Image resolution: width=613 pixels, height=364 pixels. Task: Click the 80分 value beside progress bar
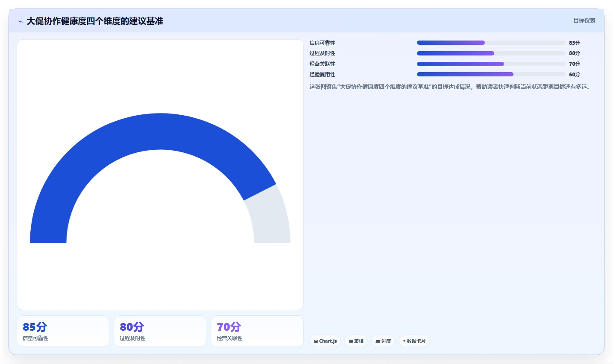pyautogui.click(x=574, y=53)
